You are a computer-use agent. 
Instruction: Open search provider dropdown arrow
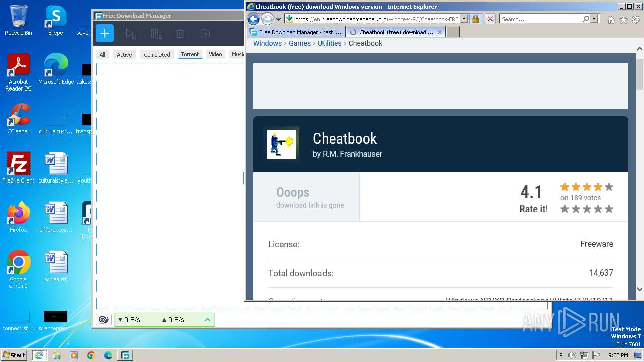[x=594, y=19]
